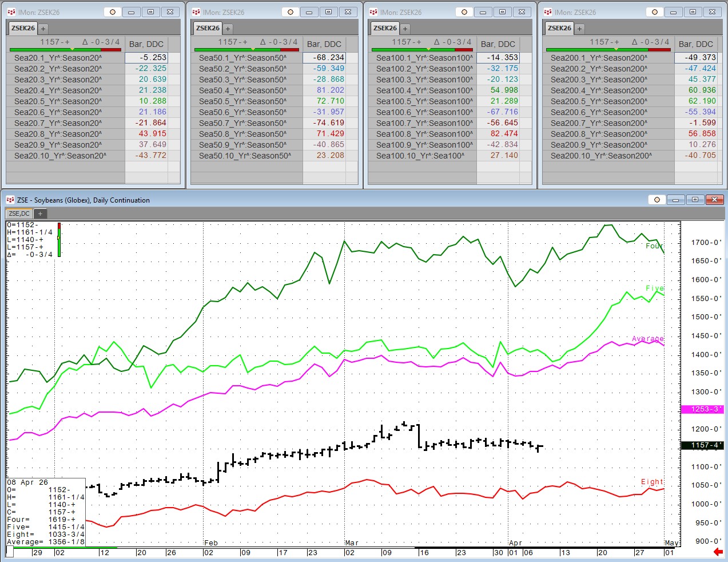Select the Sea20.8_Yr^:Season20^ row
Image resolution: width=728 pixels, height=562 pixels.
(58, 134)
